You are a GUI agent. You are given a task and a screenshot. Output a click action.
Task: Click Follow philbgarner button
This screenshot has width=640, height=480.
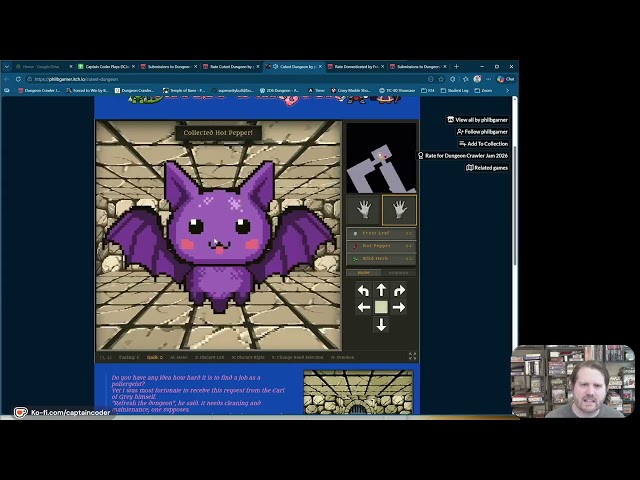click(x=482, y=132)
